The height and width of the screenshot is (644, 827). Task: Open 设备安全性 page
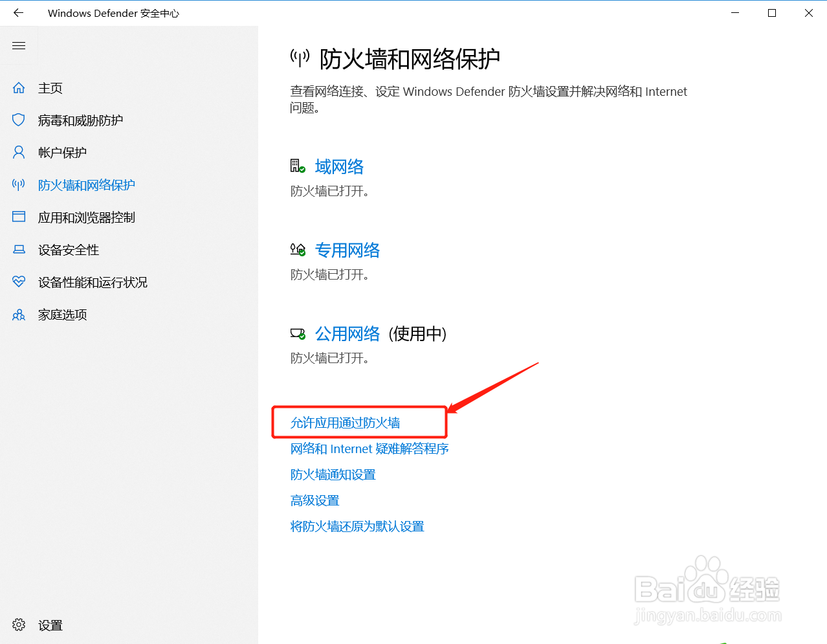click(x=69, y=250)
